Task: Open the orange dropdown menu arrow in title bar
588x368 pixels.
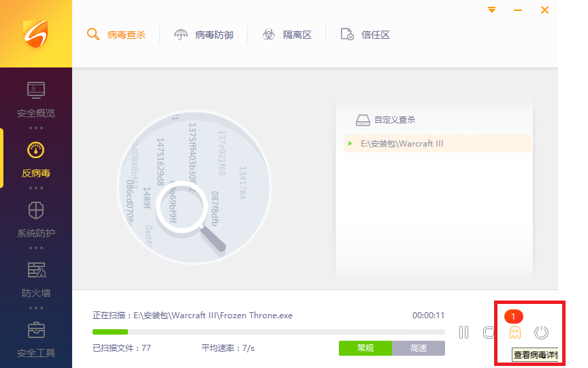Action: 491,10
